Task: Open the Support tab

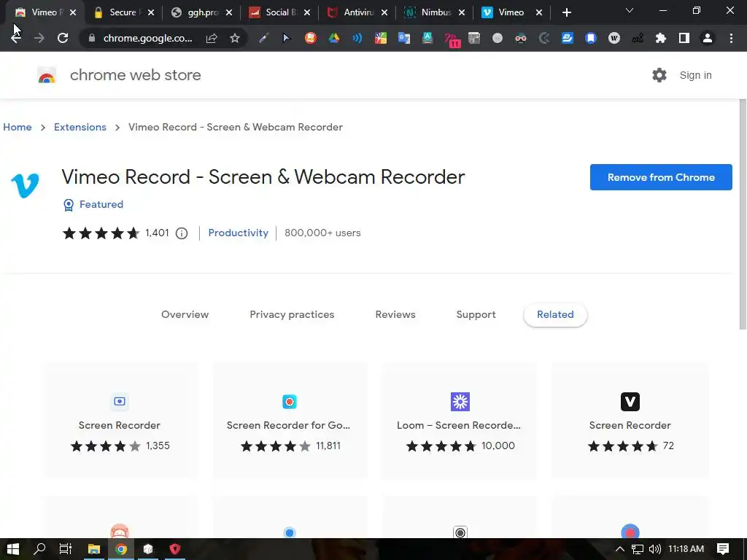Action: coord(476,314)
